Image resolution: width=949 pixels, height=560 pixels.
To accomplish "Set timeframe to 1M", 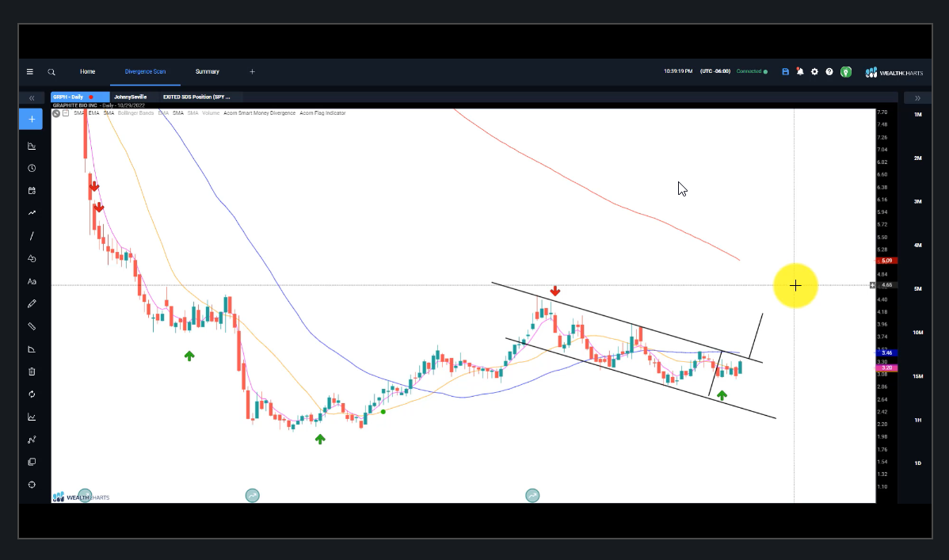I will coord(917,114).
